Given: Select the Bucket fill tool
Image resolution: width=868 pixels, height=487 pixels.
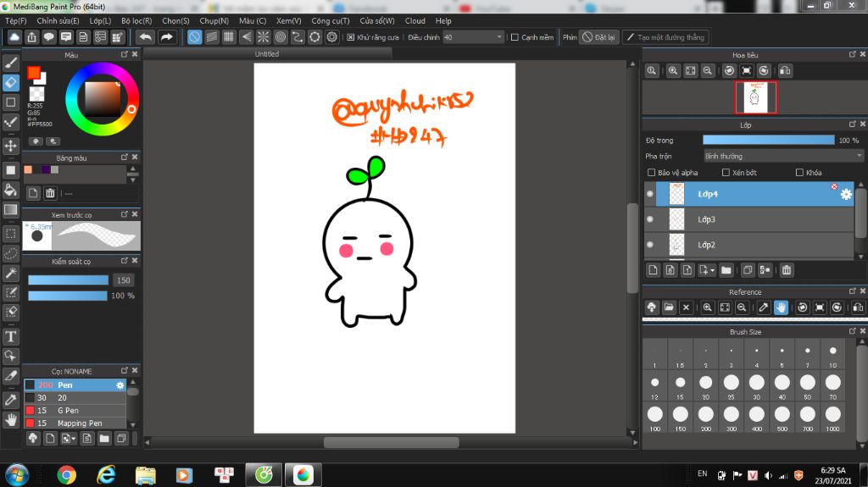Looking at the screenshot, I should tap(10, 190).
